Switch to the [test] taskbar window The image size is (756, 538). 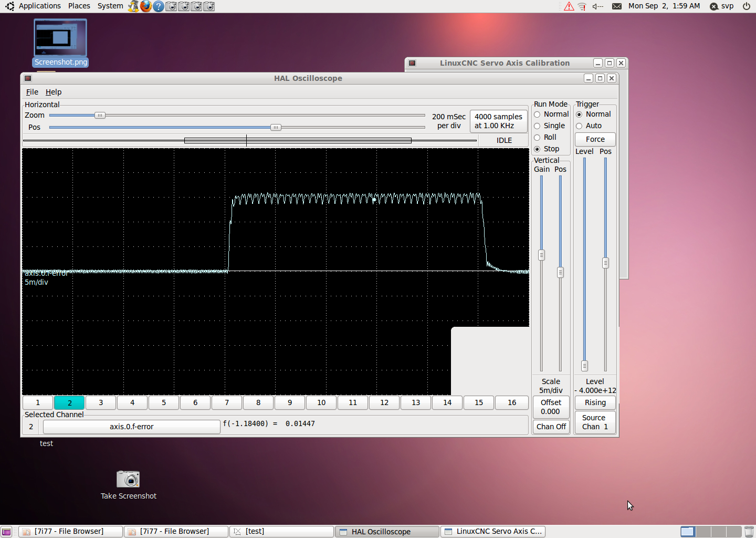tap(282, 532)
